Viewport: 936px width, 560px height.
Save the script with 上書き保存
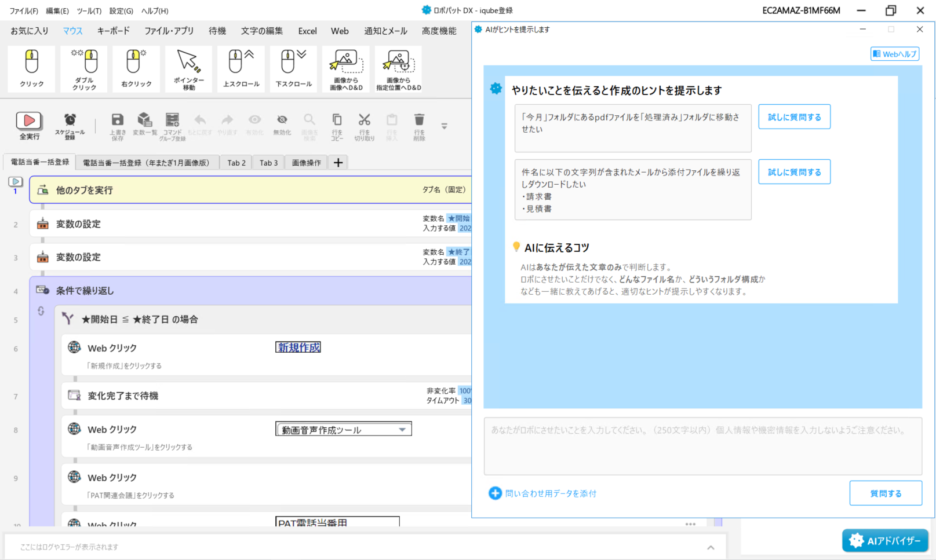coord(117,125)
